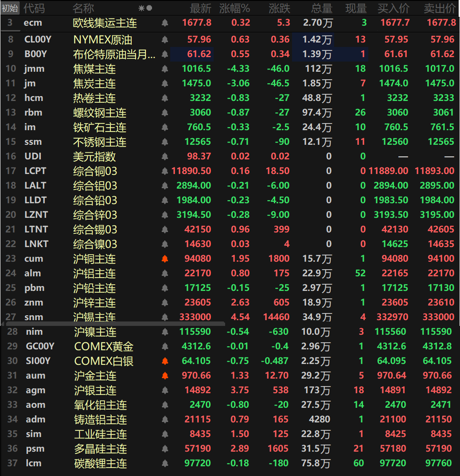Switch to the 初始 tab
Image resolution: width=460 pixels, height=476 pixels.
(10, 7)
